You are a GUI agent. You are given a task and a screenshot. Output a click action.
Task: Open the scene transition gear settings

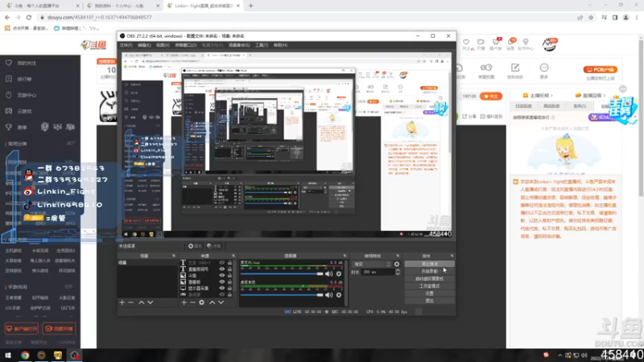click(x=397, y=265)
